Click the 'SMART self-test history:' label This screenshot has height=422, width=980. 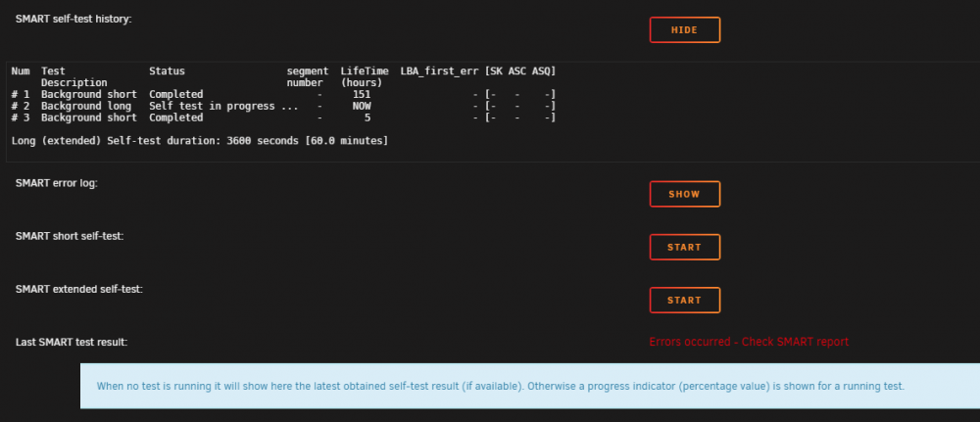[x=73, y=19]
